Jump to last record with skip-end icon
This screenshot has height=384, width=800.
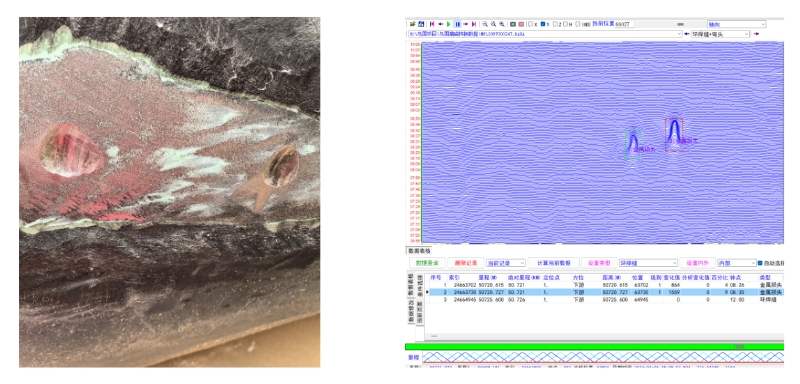tap(474, 24)
